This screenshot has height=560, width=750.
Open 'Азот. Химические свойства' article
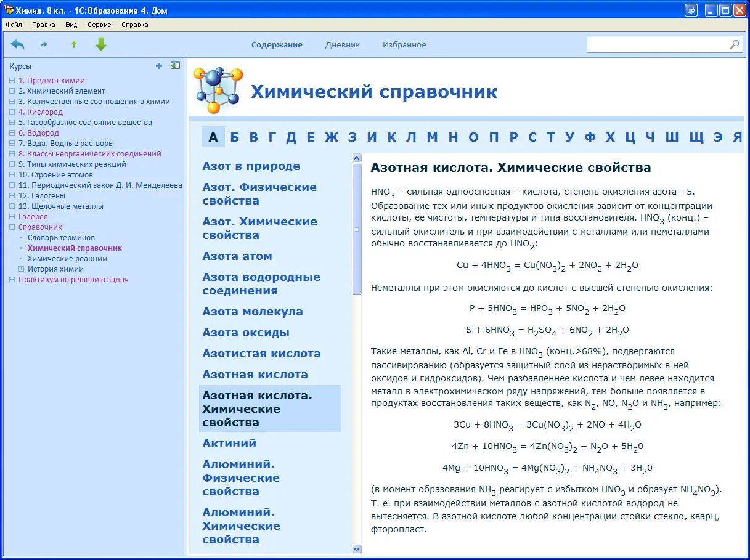[x=259, y=229]
